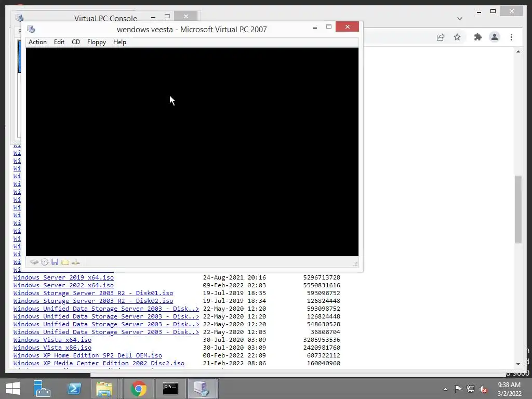Switch to Chrome in the taskbar

click(138, 389)
